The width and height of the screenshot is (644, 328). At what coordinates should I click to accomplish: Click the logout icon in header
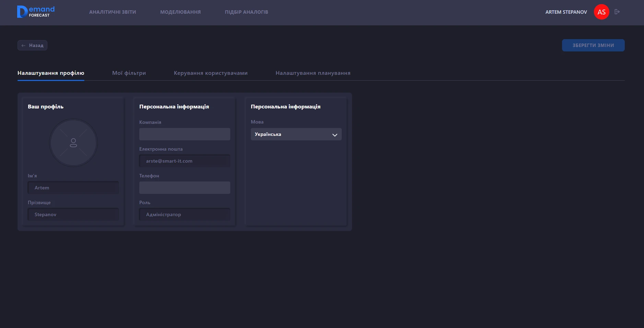617,12
